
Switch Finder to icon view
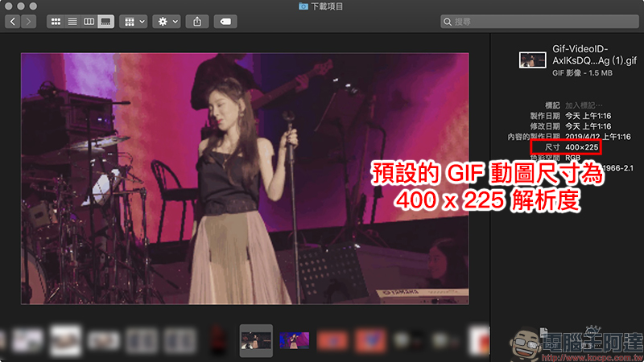pyautogui.click(x=56, y=22)
